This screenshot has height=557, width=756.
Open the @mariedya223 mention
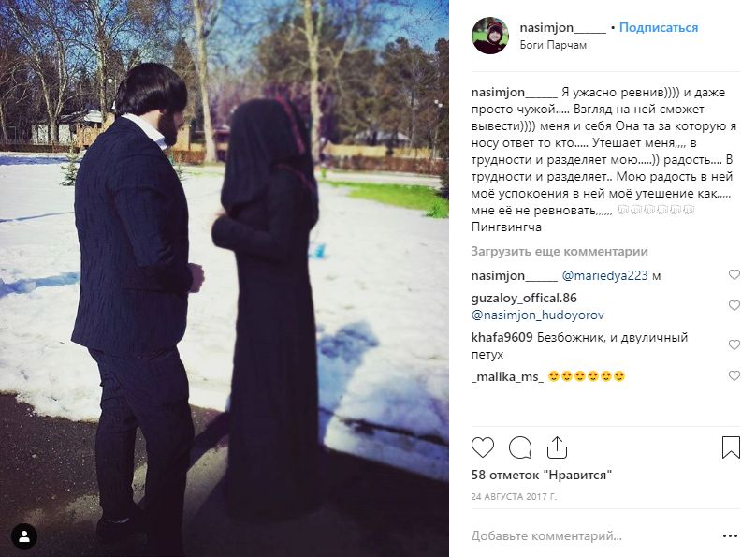coord(604,275)
